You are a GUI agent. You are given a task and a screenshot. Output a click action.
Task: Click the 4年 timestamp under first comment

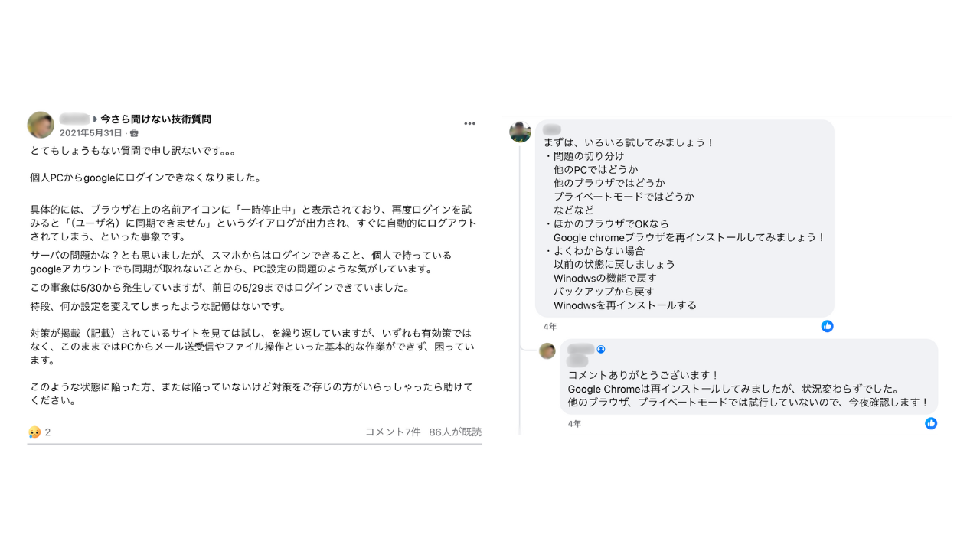pyautogui.click(x=550, y=327)
